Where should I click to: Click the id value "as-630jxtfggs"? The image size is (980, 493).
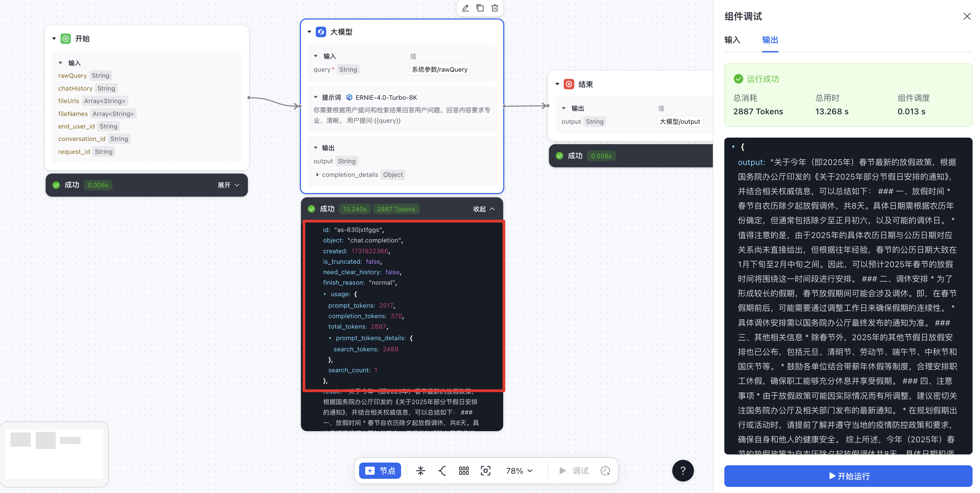pos(358,230)
